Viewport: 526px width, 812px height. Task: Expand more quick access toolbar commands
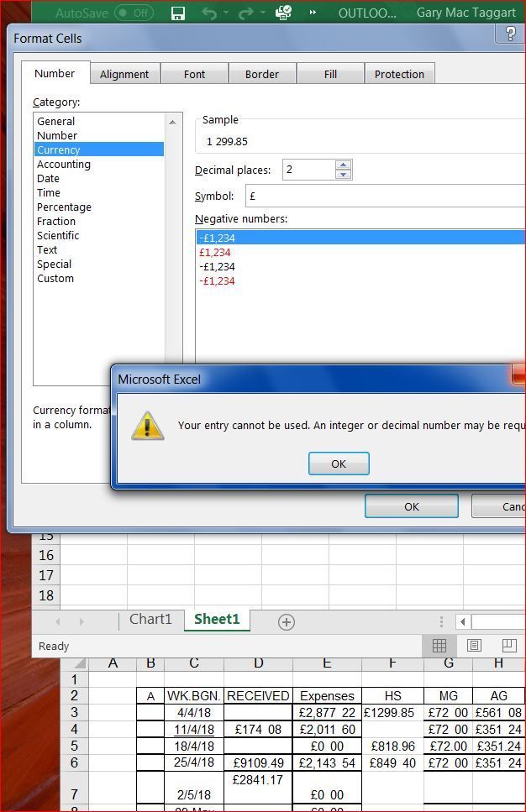point(313,13)
